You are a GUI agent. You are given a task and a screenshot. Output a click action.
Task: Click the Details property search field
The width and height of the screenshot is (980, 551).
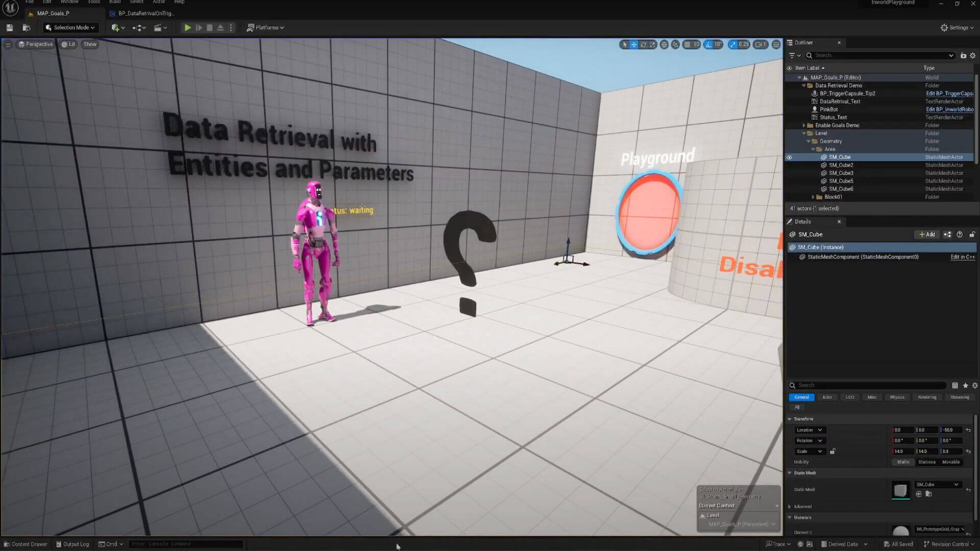click(868, 385)
